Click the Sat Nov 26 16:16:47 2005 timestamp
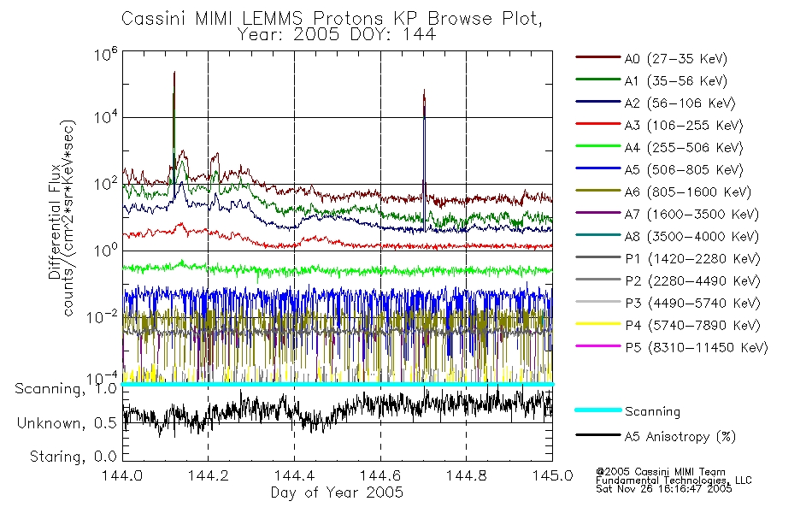 click(x=664, y=488)
